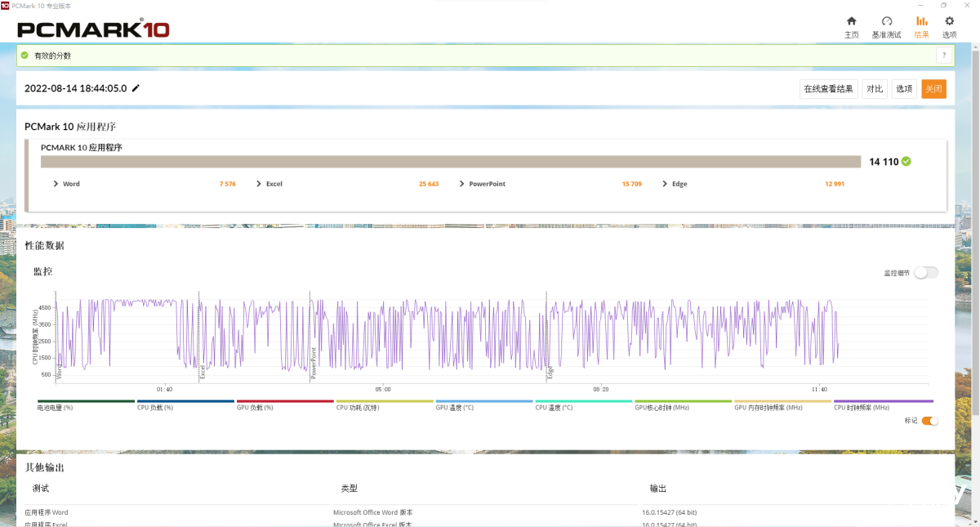Click the PCMark 10 logo

coord(93,29)
